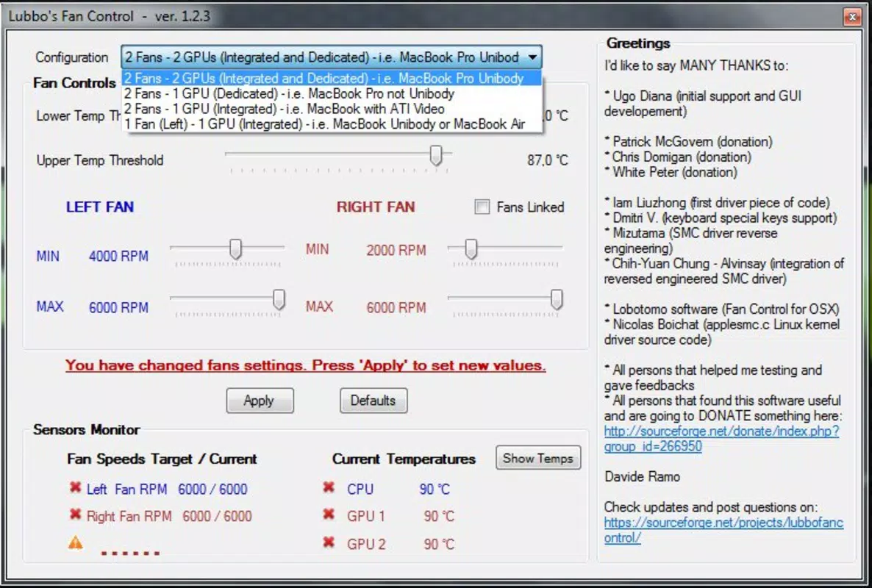Click the red X icon beside CPU temperature
The height and width of the screenshot is (588, 872).
(x=329, y=487)
